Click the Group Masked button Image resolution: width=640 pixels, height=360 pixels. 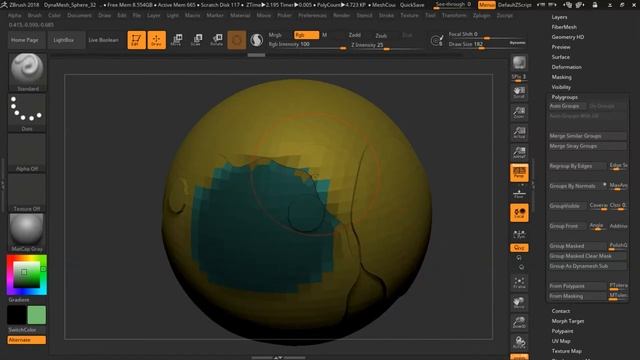577,246
